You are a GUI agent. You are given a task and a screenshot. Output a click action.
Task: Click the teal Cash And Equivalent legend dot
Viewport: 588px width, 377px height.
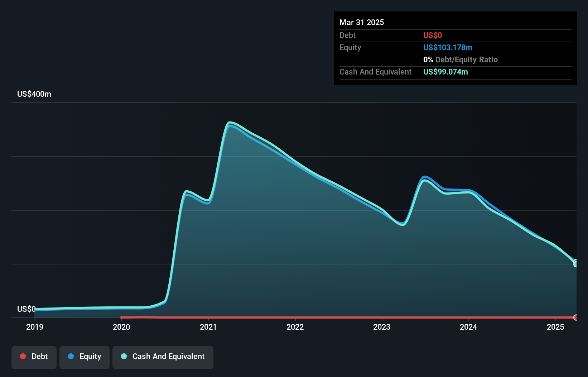point(124,356)
